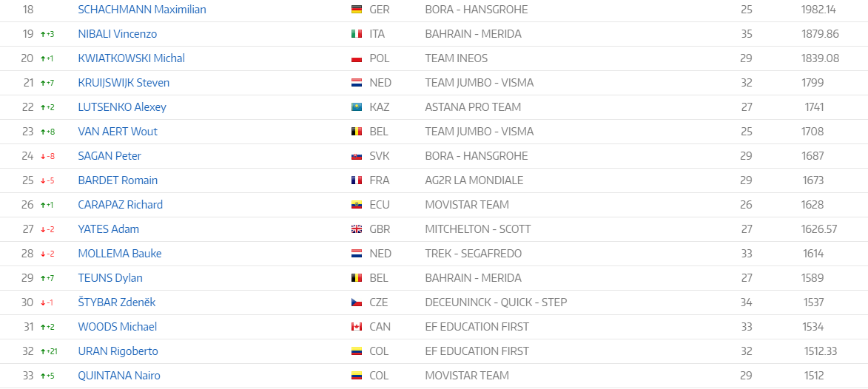868x389 pixels.
Task: Click KRUIJSWIJK Steven's TEAM JUMBO - VISMA cell
Action: (x=480, y=82)
